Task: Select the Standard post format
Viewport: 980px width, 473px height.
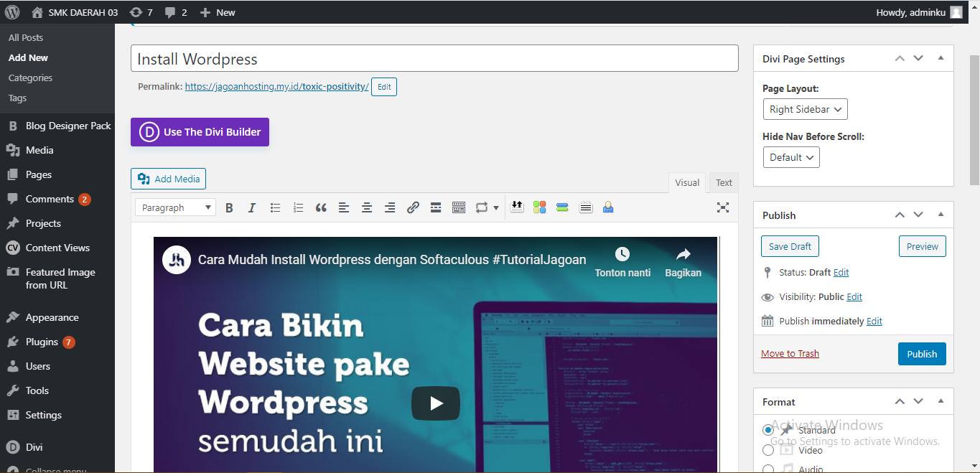Action: pyautogui.click(x=768, y=430)
